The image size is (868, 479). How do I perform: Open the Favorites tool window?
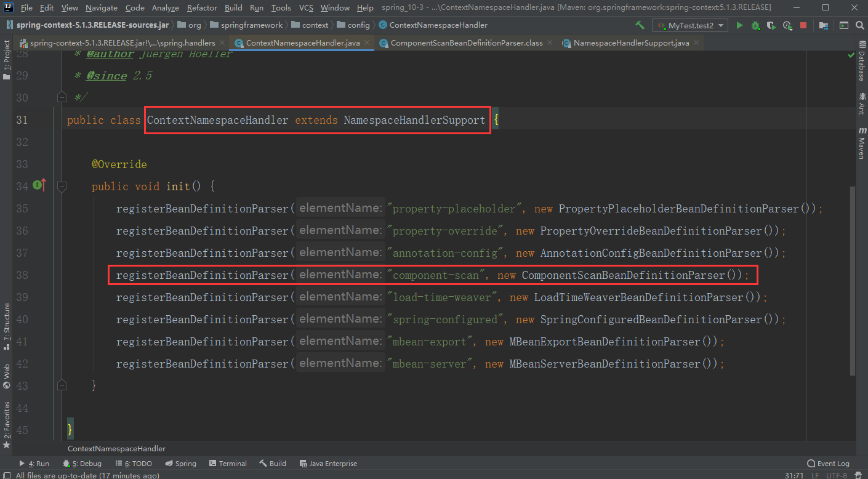[6, 425]
